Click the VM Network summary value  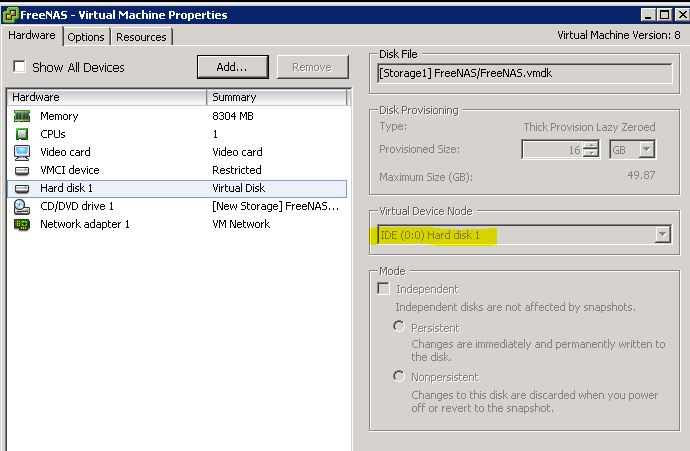pos(241,224)
